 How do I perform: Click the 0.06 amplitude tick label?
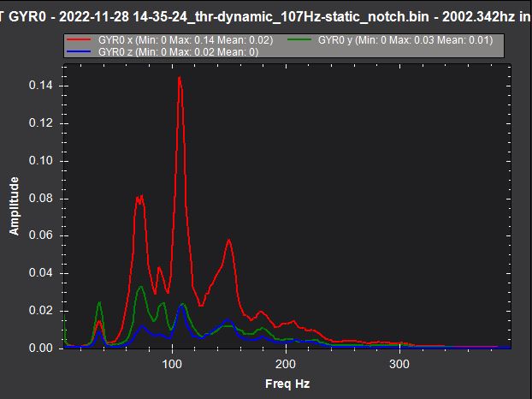point(41,235)
